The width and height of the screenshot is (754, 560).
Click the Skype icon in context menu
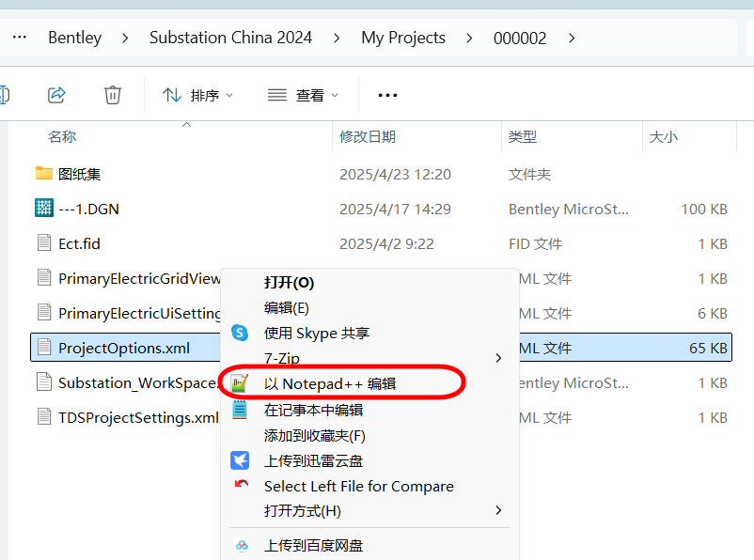click(240, 333)
